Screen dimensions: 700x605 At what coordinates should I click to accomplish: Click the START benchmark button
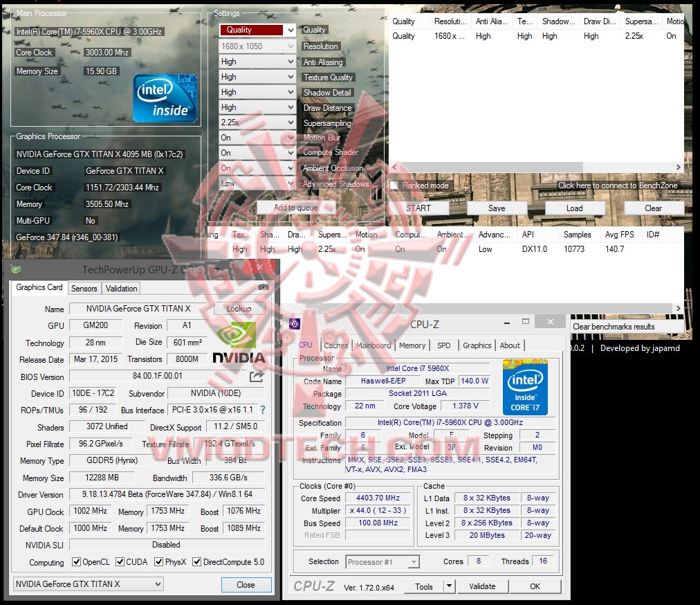[x=418, y=208]
